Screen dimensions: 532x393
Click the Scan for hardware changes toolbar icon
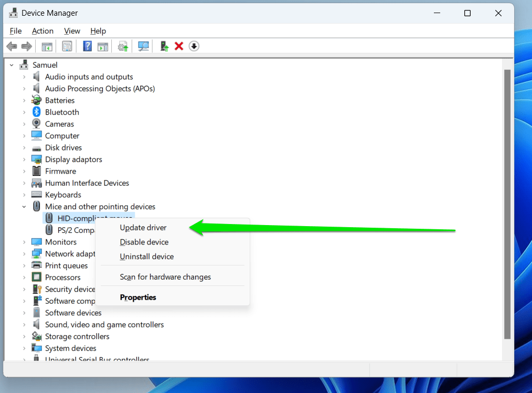[x=143, y=46]
